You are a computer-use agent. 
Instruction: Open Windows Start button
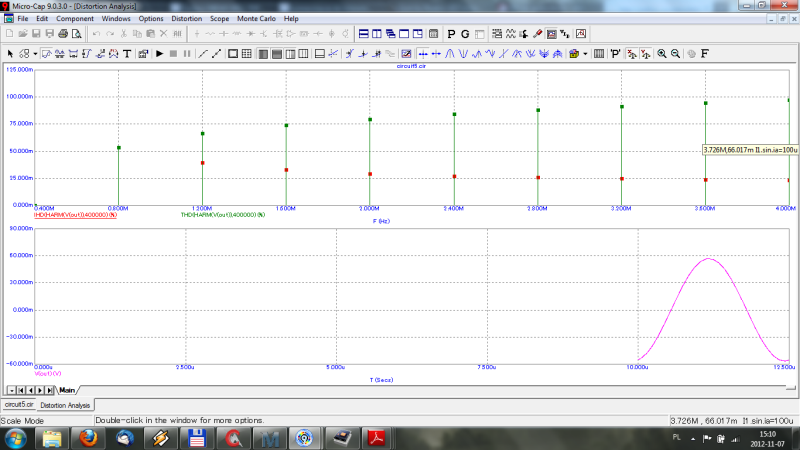[15, 439]
